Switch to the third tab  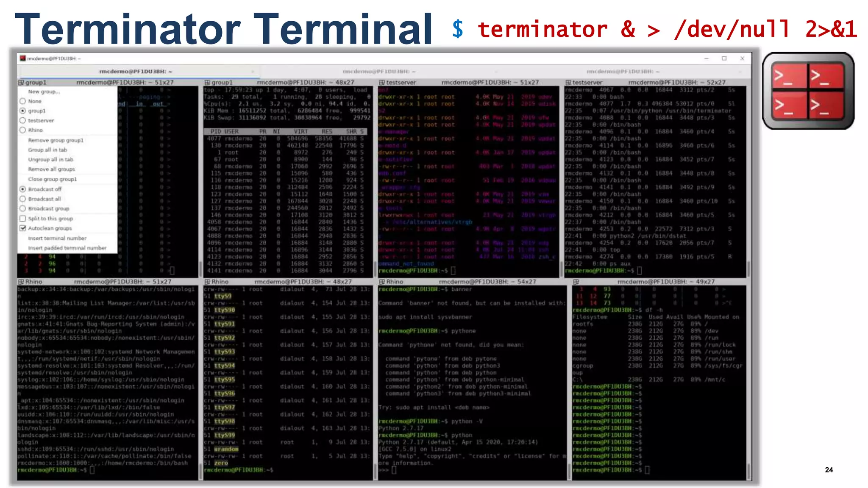pyautogui.click(x=623, y=72)
